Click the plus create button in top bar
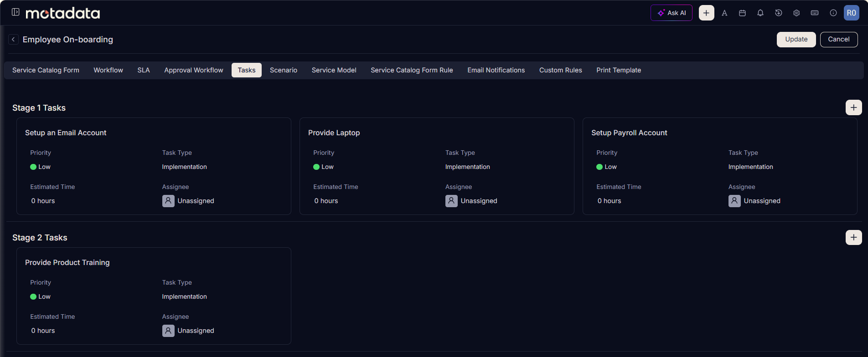 click(x=706, y=13)
